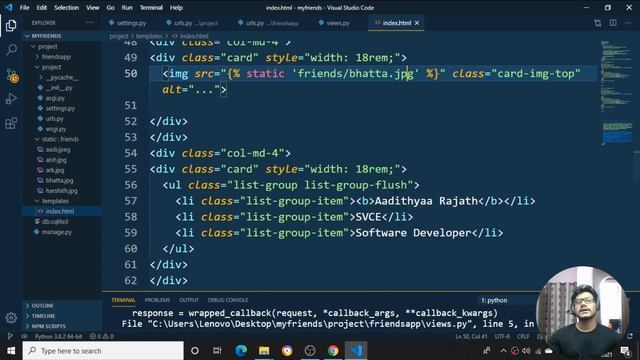Open the Run and Debug icon

[x=11, y=99]
